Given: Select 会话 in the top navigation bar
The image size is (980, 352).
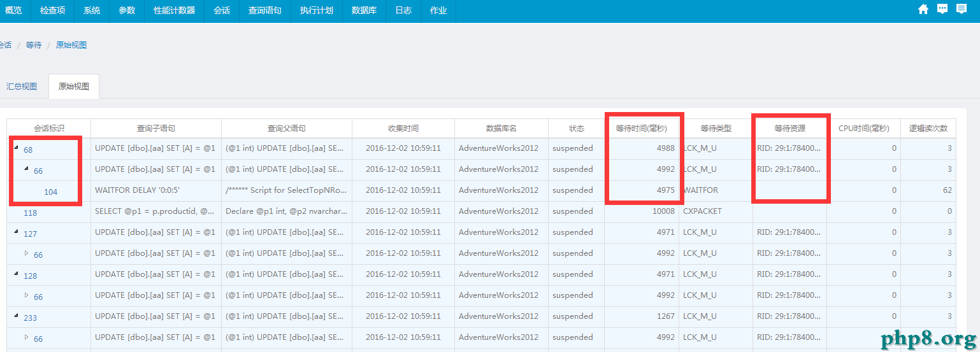Looking at the screenshot, I should tap(222, 11).
